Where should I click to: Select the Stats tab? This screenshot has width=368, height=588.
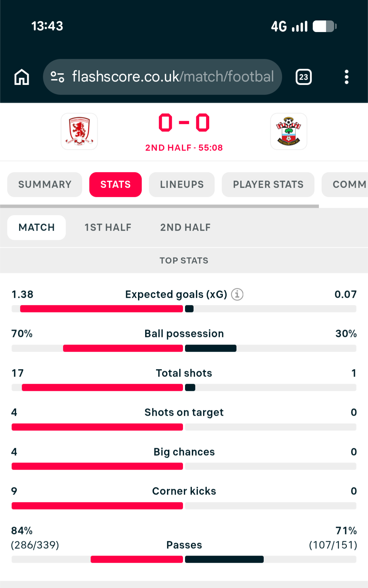click(116, 185)
